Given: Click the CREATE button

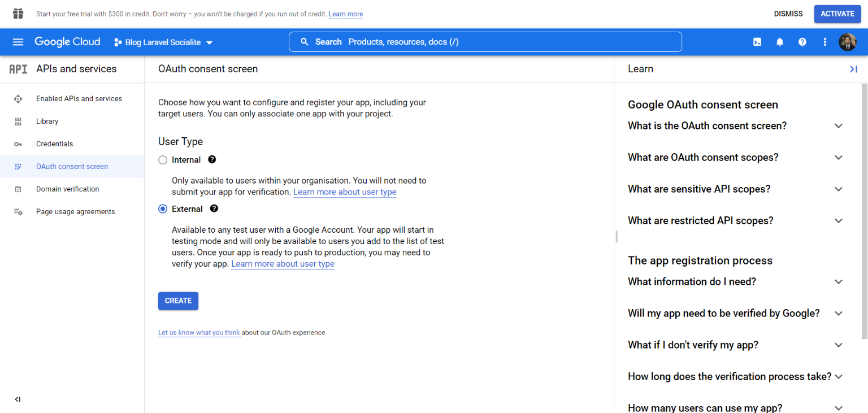Looking at the screenshot, I should (178, 301).
